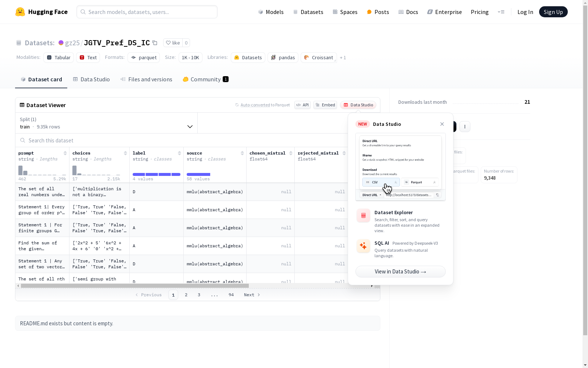The image size is (588, 368).
Task: Select the Croissant library tag
Action: [x=319, y=57]
